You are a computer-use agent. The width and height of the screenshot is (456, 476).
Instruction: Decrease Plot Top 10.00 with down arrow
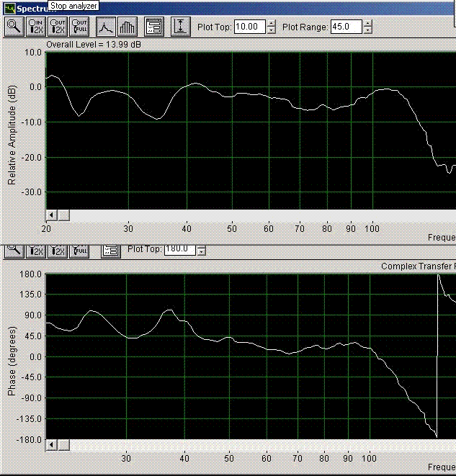click(271, 30)
